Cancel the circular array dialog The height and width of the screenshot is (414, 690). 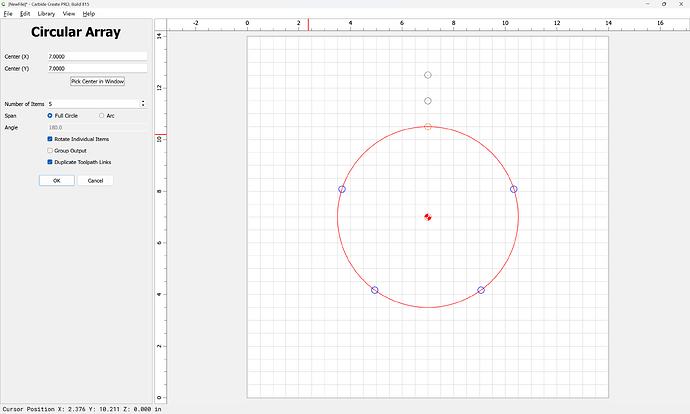95,180
